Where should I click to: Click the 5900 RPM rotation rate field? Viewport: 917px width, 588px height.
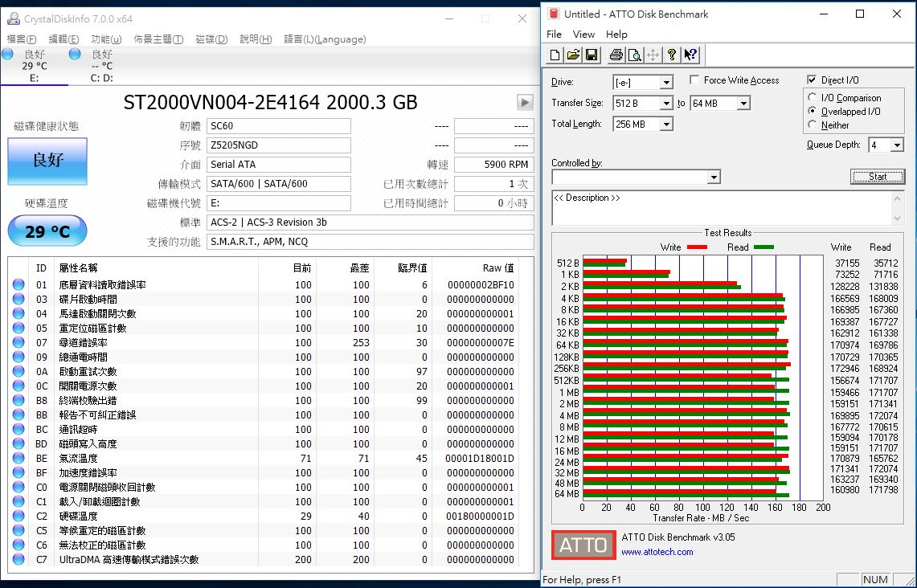(493, 164)
